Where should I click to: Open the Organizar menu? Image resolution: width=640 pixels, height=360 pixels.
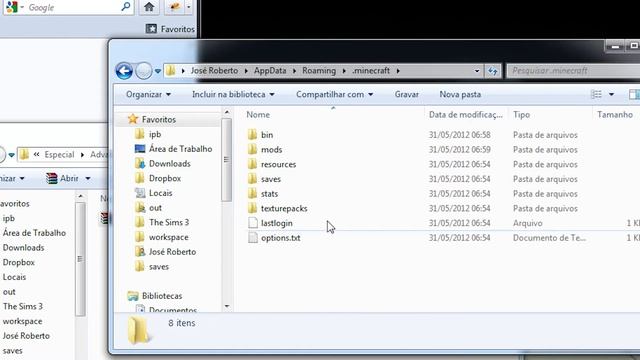pos(148,94)
